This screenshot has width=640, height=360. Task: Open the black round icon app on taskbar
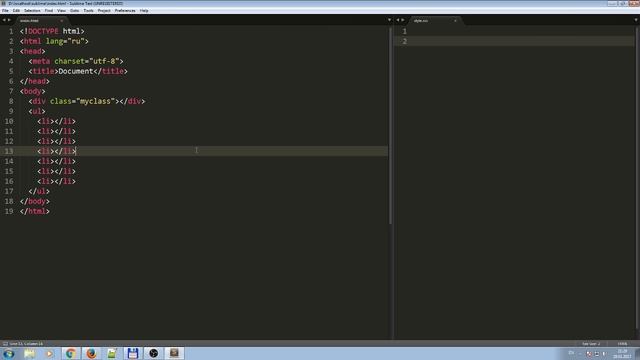coord(153,353)
